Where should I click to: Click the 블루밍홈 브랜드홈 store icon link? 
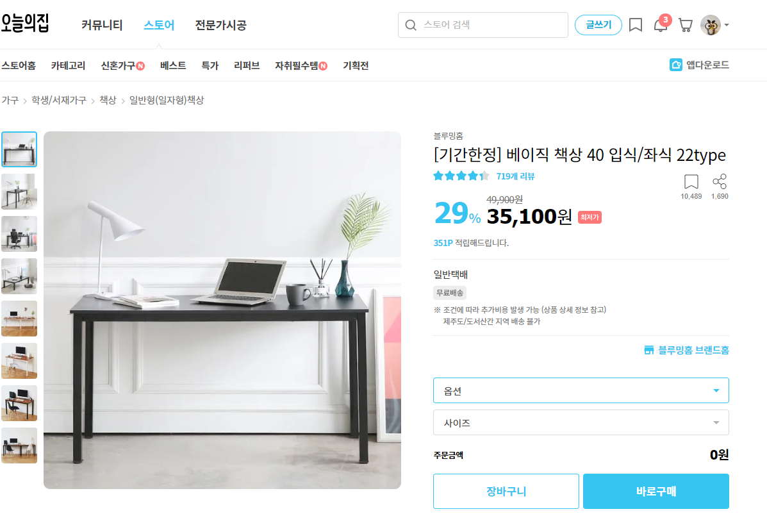coord(648,350)
